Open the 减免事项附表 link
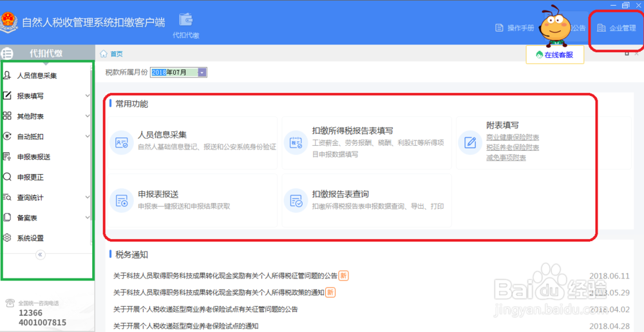This screenshot has height=332, width=644. tap(506, 158)
